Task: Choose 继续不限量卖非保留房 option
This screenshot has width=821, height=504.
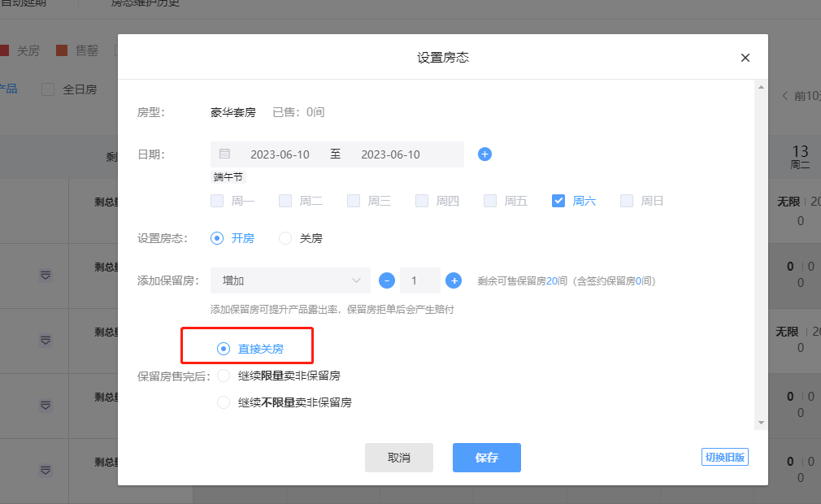Action: 224,402
